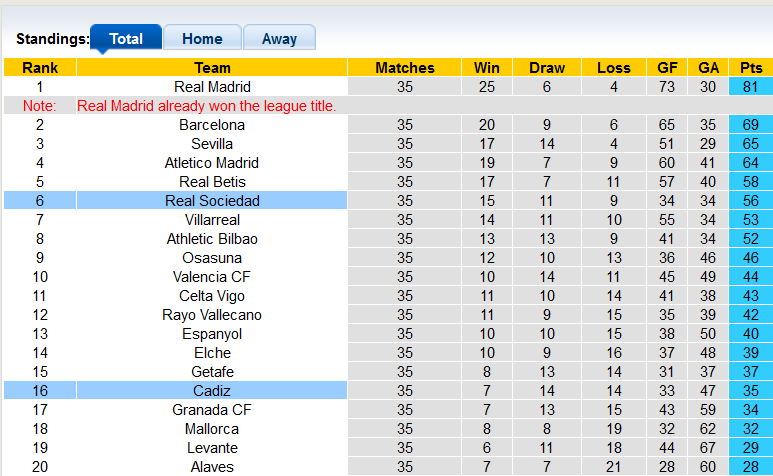This screenshot has height=476, width=773.
Task: Open the Alaves team link
Action: tap(212, 467)
